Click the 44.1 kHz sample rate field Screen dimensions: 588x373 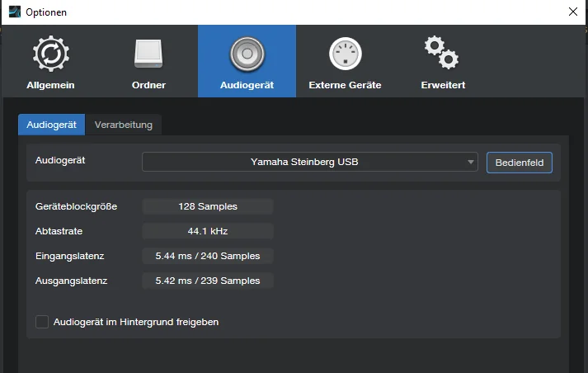208,231
